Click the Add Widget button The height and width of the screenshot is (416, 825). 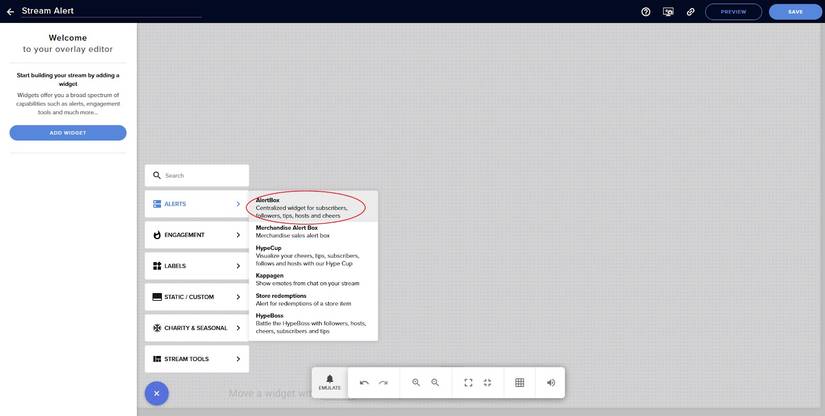[68, 133]
